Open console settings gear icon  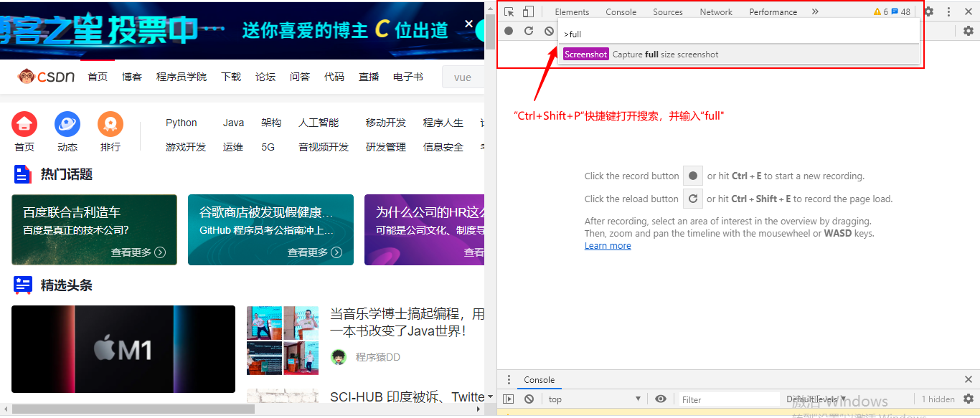pyautogui.click(x=969, y=399)
